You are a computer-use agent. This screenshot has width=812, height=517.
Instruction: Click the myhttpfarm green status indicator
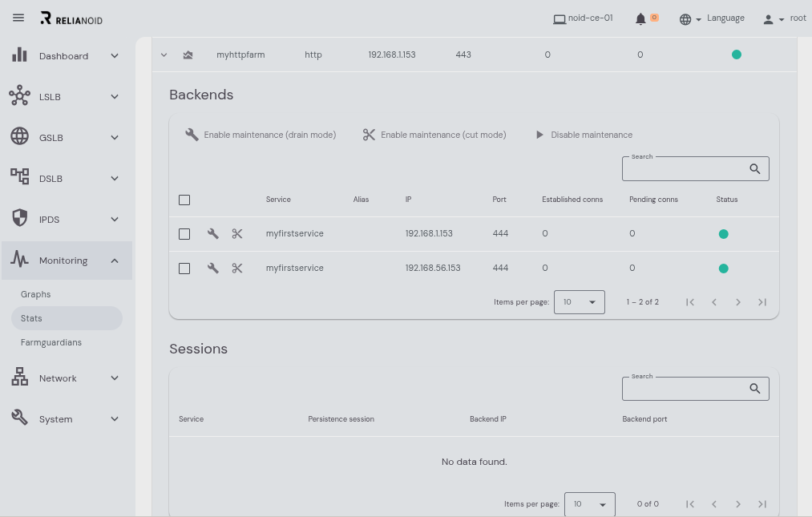pyautogui.click(x=737, y=55)
